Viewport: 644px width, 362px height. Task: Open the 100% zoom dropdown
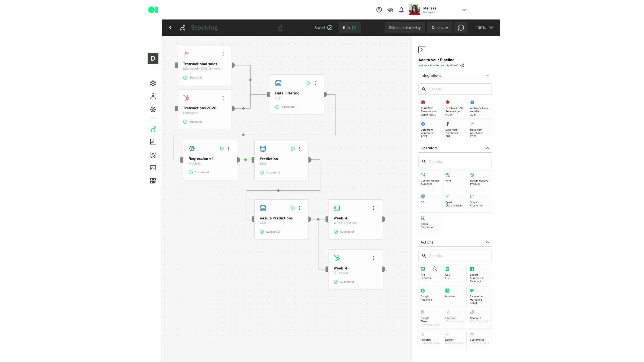(x=484, y=28)
